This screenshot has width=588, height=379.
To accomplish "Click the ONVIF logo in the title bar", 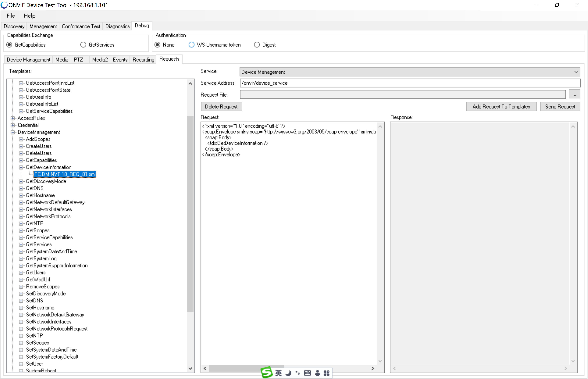I will (x=4, y=5).
